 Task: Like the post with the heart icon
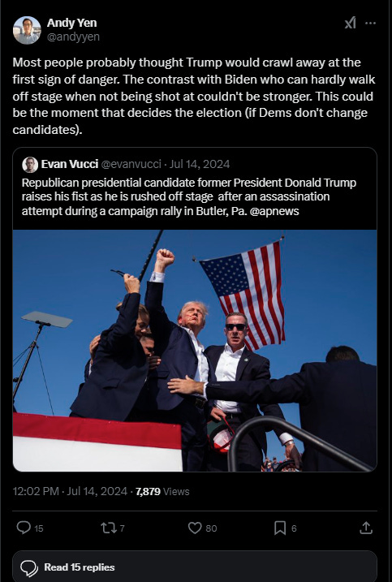(195, 528)
